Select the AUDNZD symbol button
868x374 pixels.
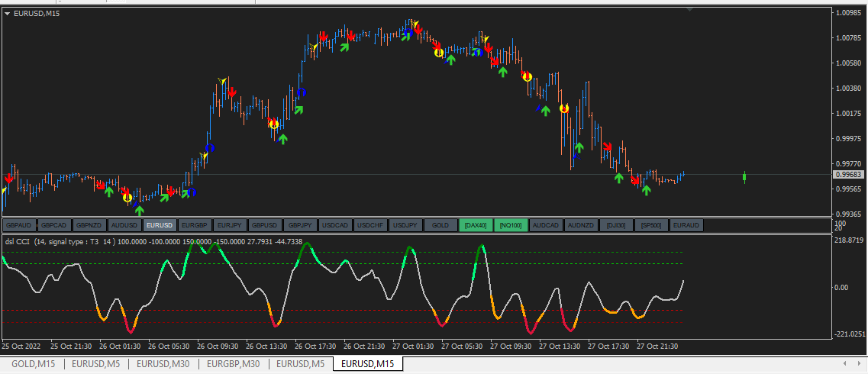click(581, 225)
